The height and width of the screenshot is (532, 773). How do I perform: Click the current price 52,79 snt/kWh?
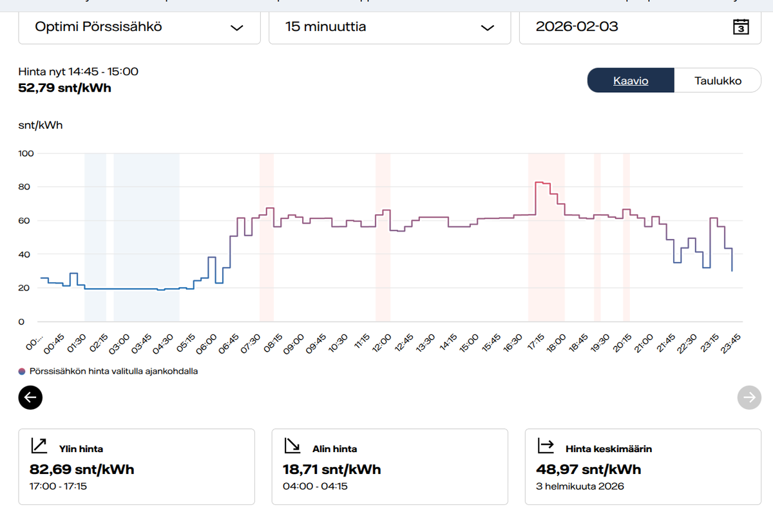(64, 88)
